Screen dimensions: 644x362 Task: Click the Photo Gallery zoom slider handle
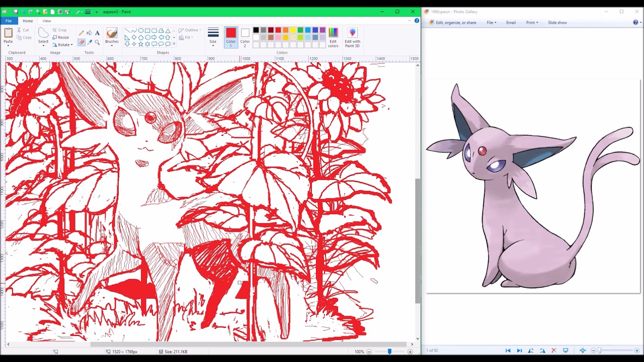(599, 350)
